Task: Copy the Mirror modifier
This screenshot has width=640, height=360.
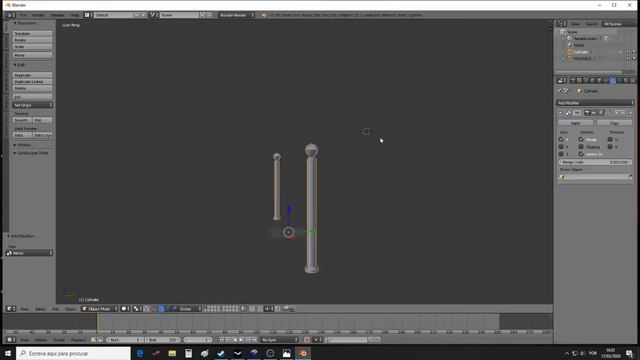Action: [x=614, y=123]
